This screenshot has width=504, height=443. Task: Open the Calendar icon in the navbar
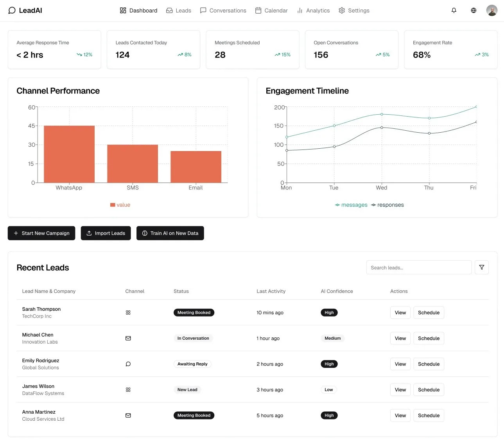click(x=258, y=10)
